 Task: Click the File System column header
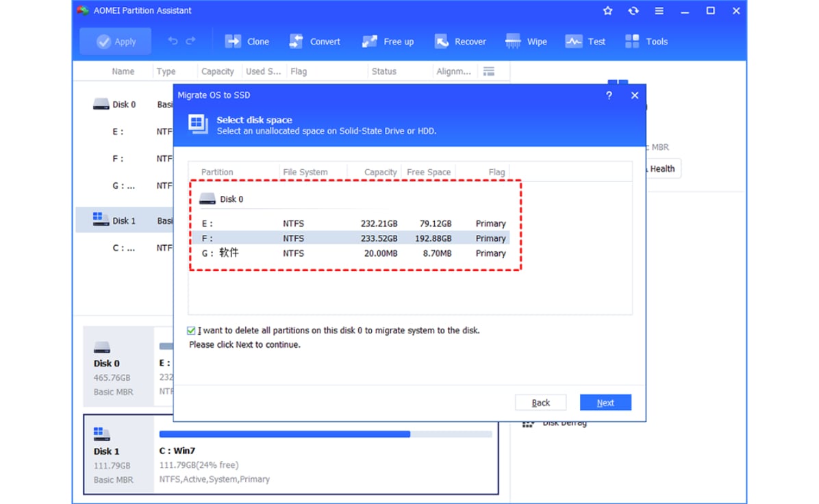[x=305, y=172]
